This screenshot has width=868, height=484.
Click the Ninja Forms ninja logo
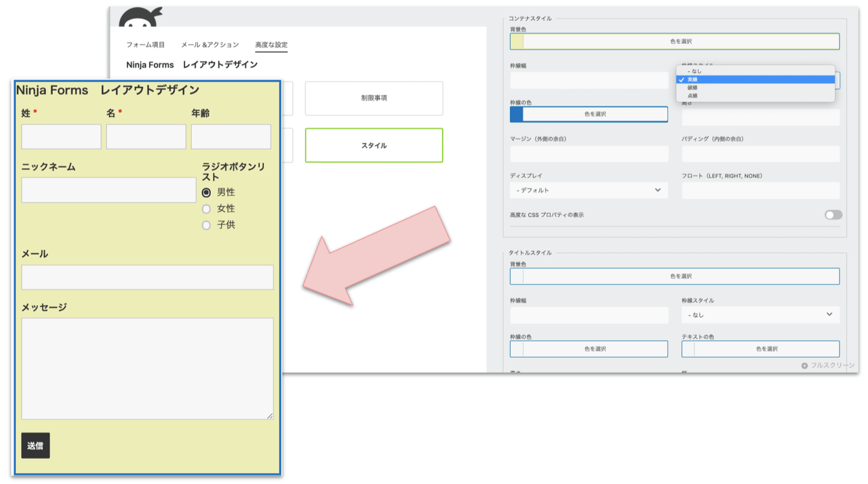140,18
